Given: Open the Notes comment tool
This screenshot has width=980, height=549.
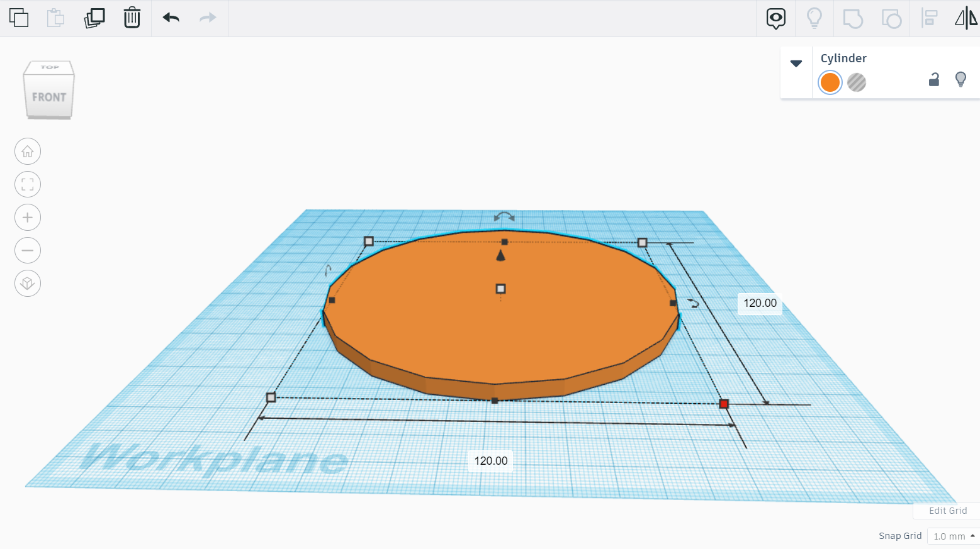Looking at the screenshot, I should tap(775, 18).
